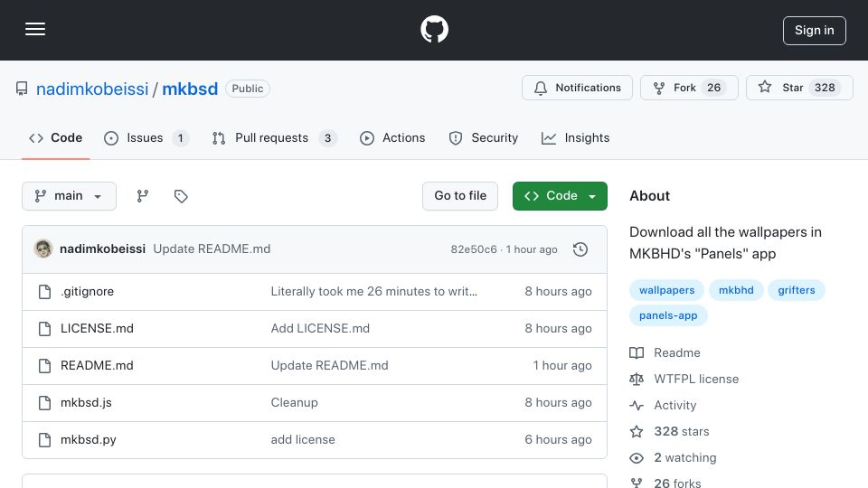The height and width of the screenshot is (488, 868).
Task: Select the grifters topic tag
Action: (x=796, y=290)
